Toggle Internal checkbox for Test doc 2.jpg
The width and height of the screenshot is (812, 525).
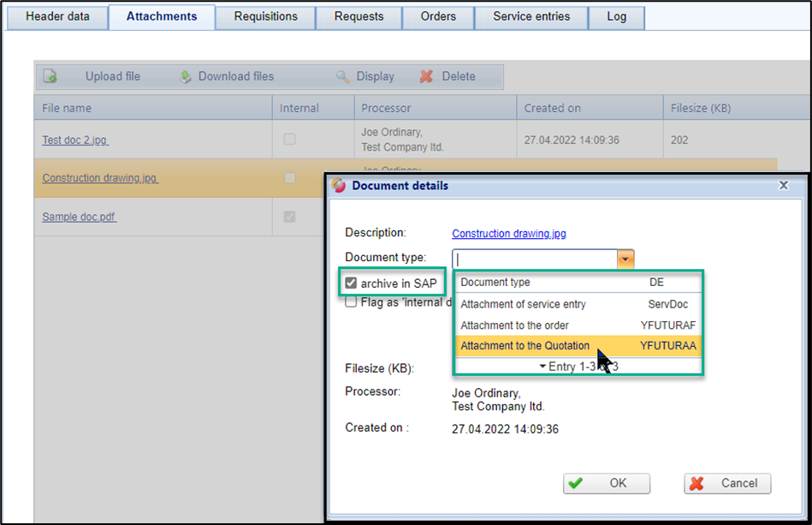pos(289,139)
